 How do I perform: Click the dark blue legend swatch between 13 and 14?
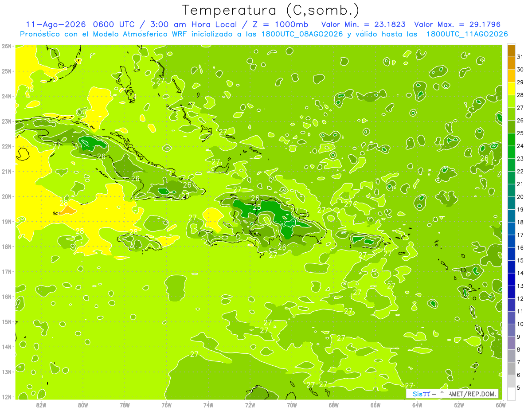click(x=512, y=279)
